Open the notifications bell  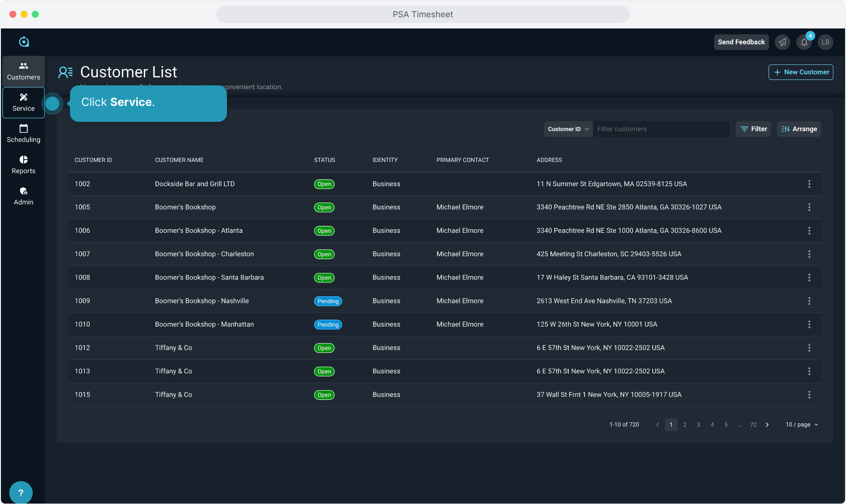point(804,42)
